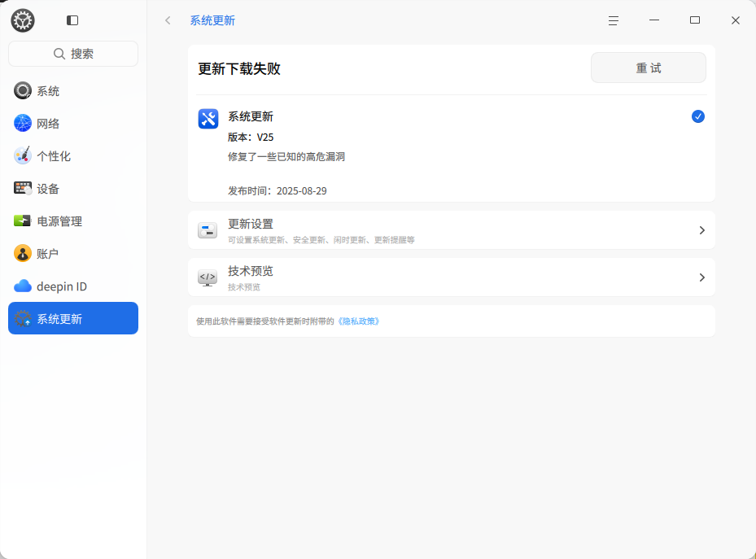
Task: Click the Personalization palette icon
Action: (x=23, y=155)
